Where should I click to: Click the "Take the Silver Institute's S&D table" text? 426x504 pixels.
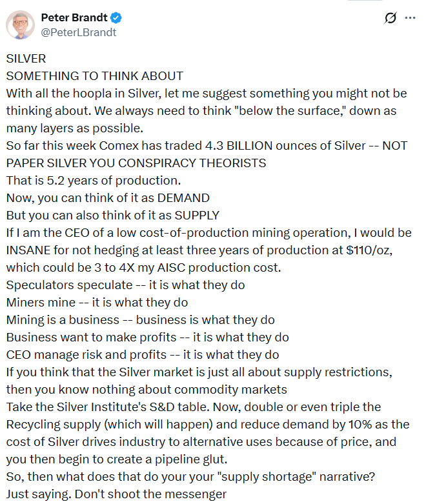point(194,407)
